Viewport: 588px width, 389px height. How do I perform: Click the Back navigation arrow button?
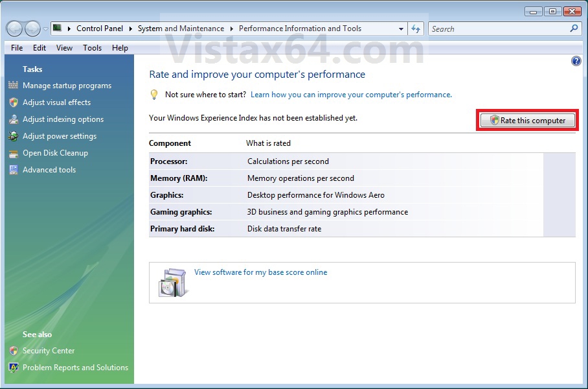14,29
